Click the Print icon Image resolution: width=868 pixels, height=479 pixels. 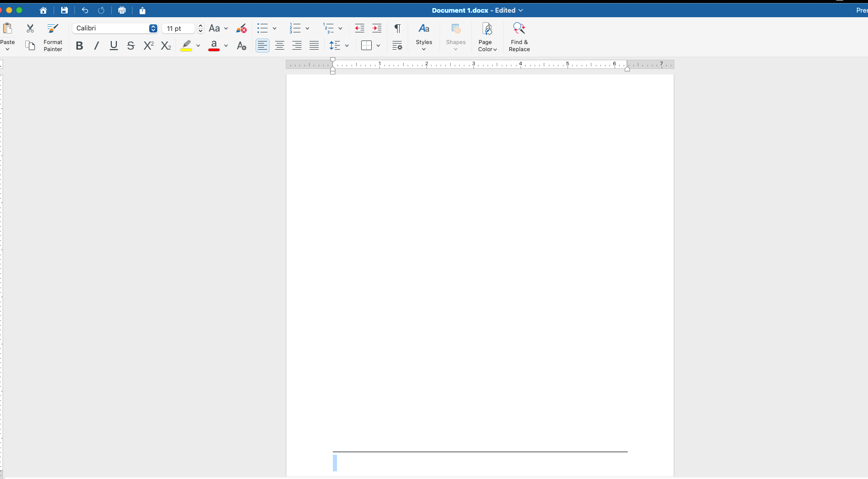[121, 10]
